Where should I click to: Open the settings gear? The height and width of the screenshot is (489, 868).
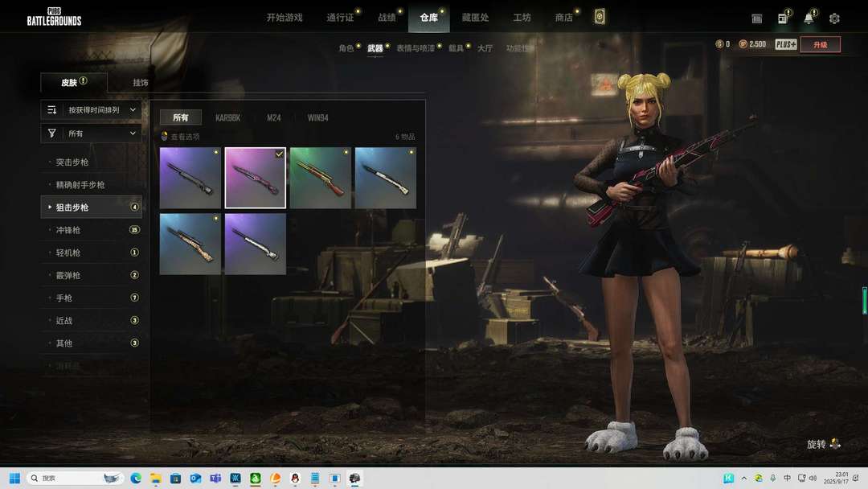(x=834, y=18)
